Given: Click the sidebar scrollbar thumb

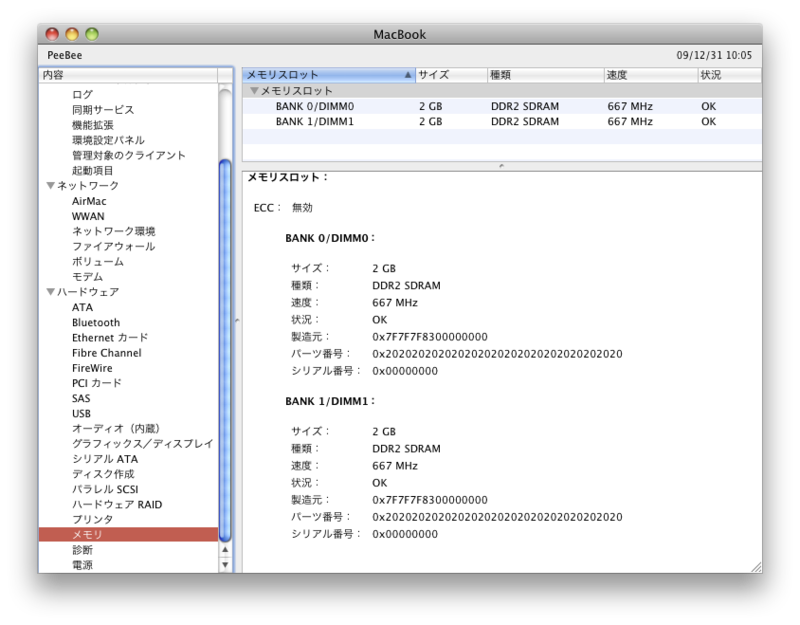Looking at the screenshot, I should click(225, 351).
